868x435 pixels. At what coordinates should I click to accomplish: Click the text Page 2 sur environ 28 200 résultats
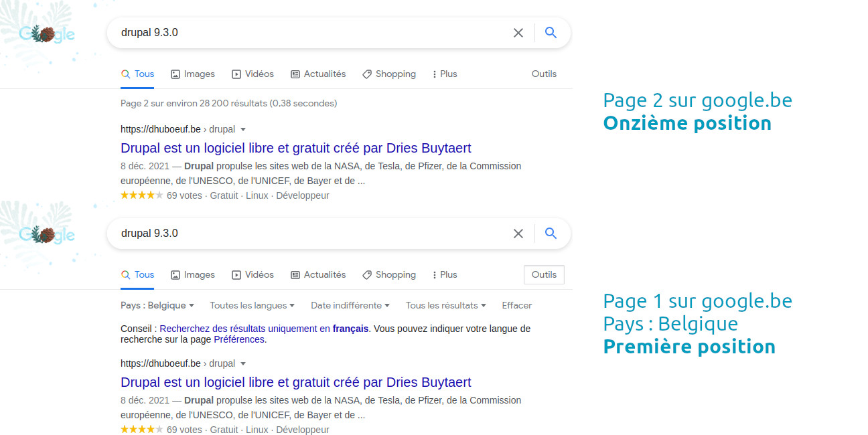(x=229, y=104)
